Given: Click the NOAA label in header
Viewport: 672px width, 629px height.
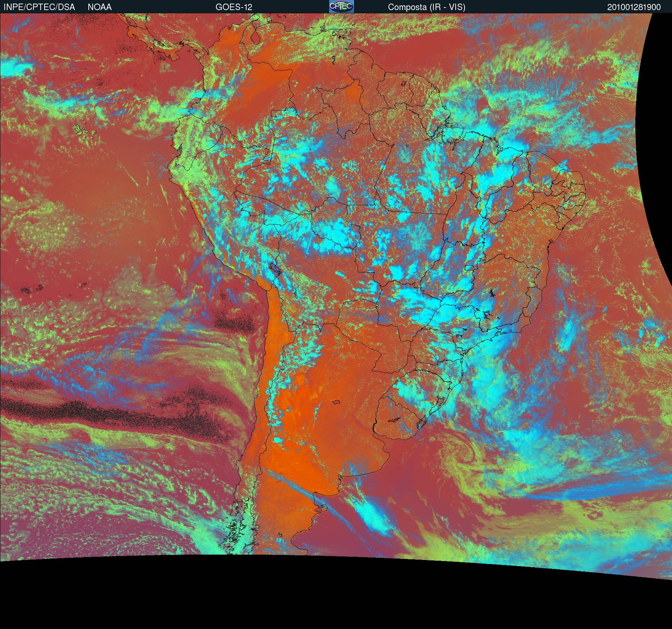Looking at the screenshot, I should point(100,7).
